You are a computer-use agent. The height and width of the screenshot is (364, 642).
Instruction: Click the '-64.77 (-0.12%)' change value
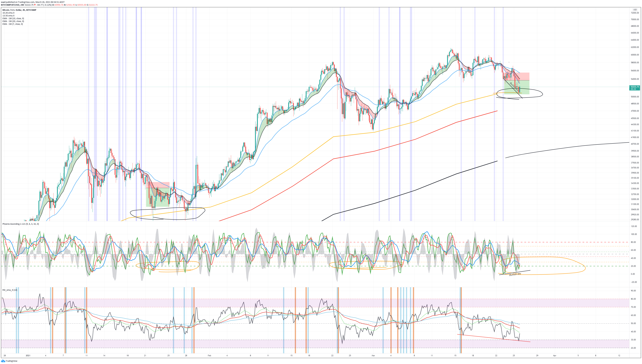click(x=44, y=5)
